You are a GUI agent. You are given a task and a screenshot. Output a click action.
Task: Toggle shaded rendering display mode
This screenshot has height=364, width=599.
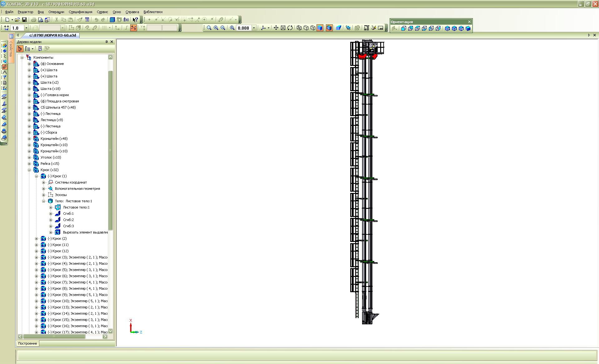320,28
